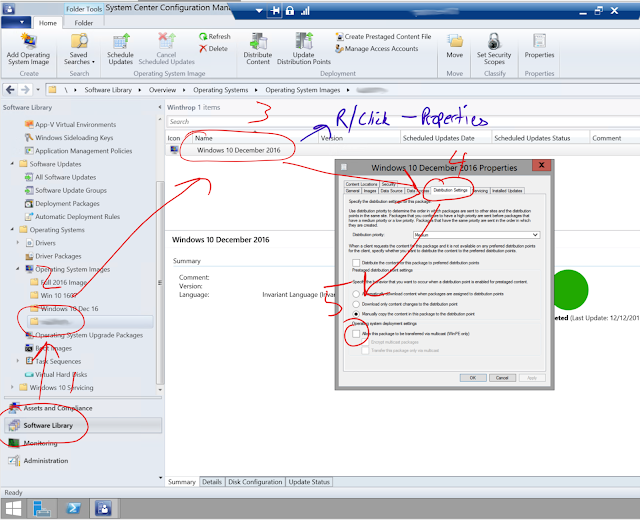The image size is (640, 520).
Task: Click the Windows Start button
Action: click(x=13, y=509)
